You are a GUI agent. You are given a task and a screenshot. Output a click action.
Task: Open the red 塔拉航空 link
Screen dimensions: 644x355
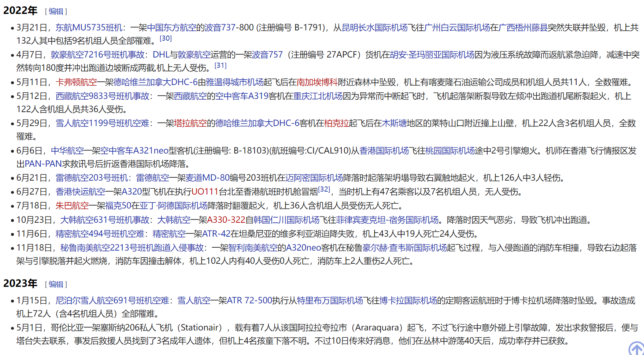[190, 123]
